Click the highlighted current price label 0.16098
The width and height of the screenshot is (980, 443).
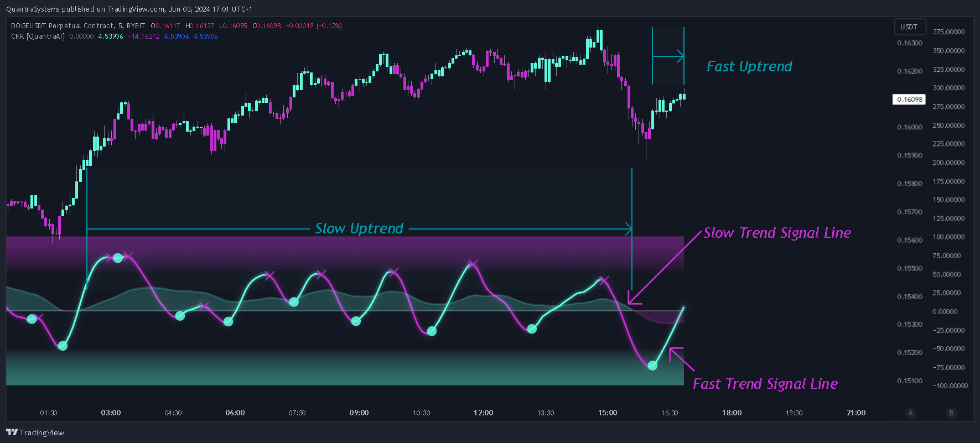point(909,100)
